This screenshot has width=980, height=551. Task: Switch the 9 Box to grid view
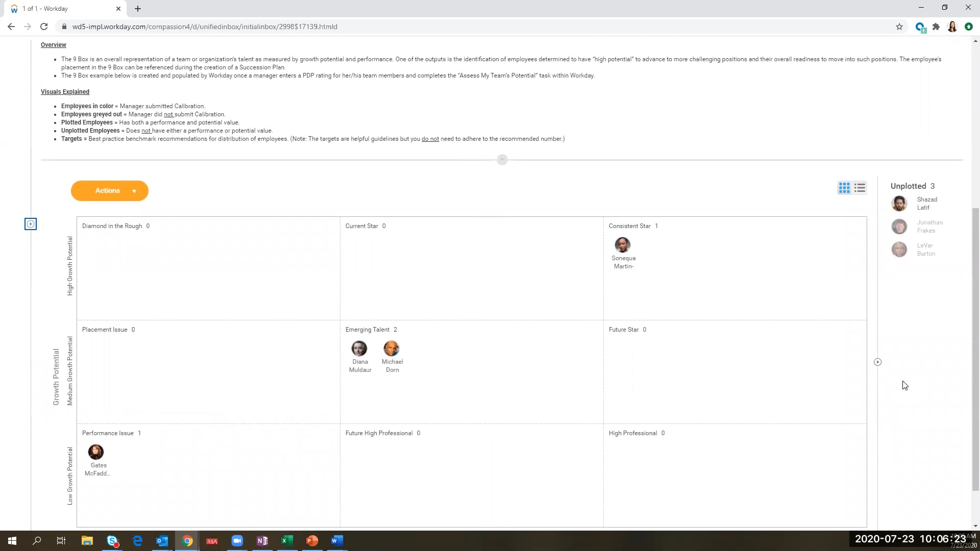coord(843,188)
